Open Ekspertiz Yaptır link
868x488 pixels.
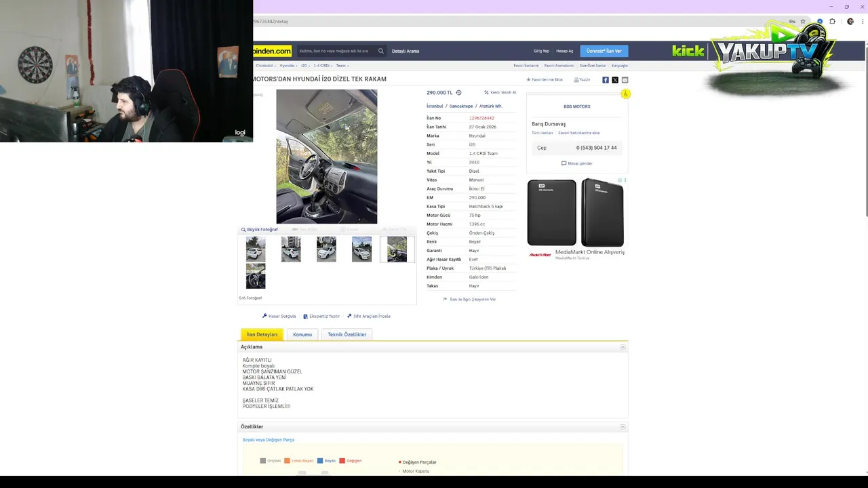tap(321, 317)
